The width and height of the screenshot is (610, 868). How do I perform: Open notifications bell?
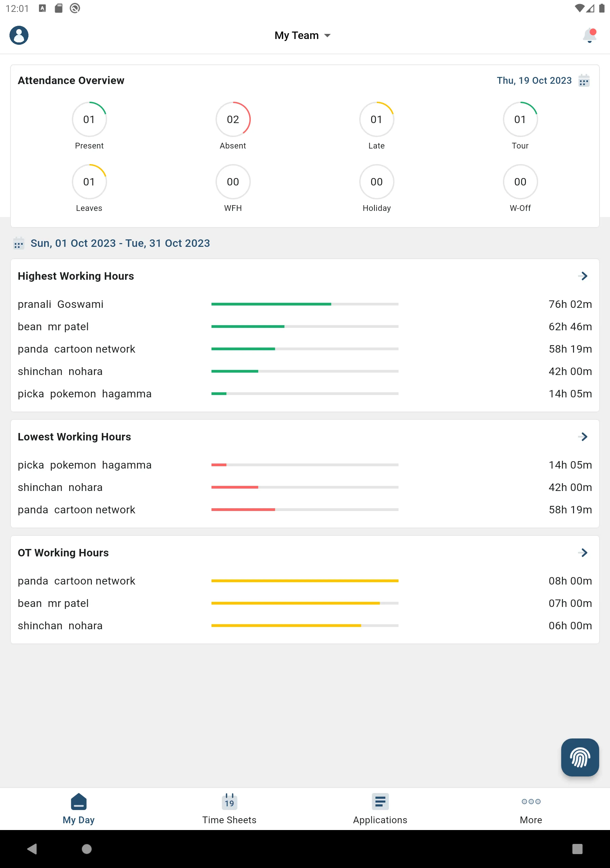pyautogui.click(x=589, y=36)
